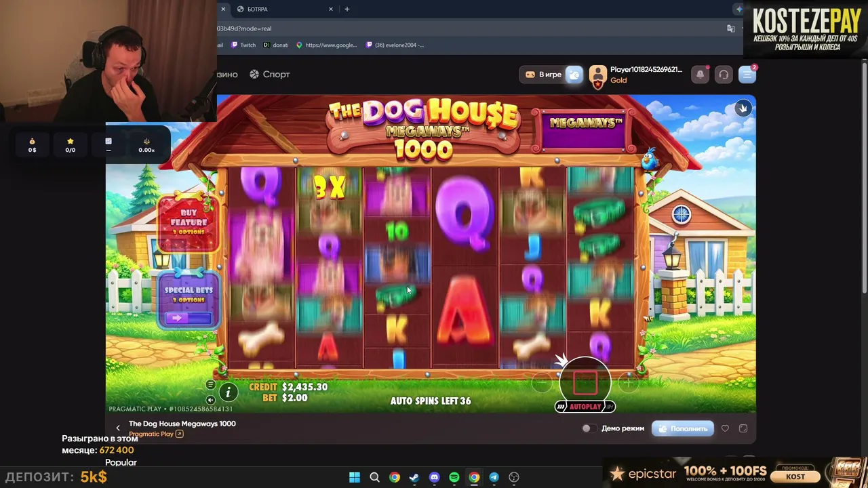Click the KOSTEZEPAY cashback banner
Viewport: 868px width, 488px height.
coord(806,30)
